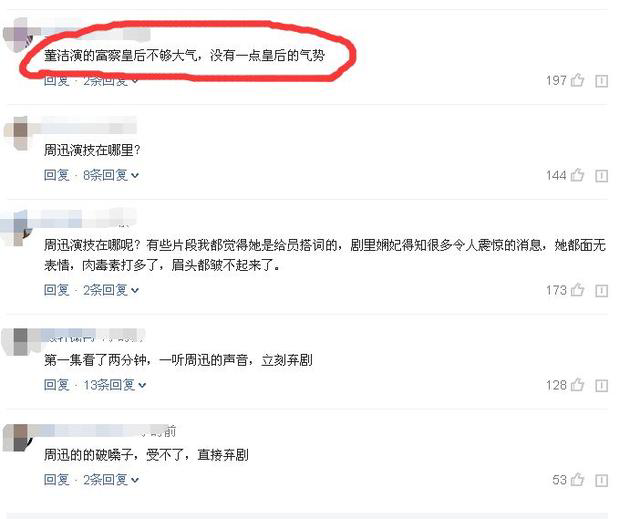Click 回复 under 周迅演技在哪里 comment
Viewport: 640px width, 519px height.
[x=57, y=175]
